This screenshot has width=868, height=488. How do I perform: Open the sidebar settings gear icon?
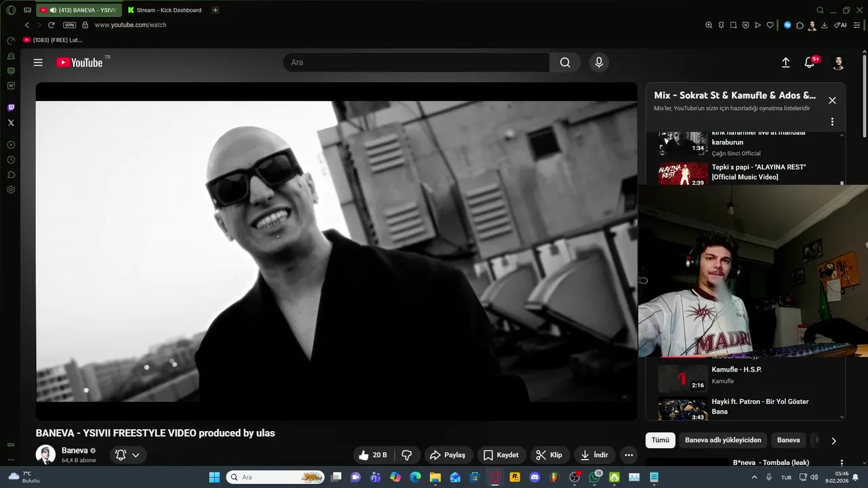tap(11, 190)
